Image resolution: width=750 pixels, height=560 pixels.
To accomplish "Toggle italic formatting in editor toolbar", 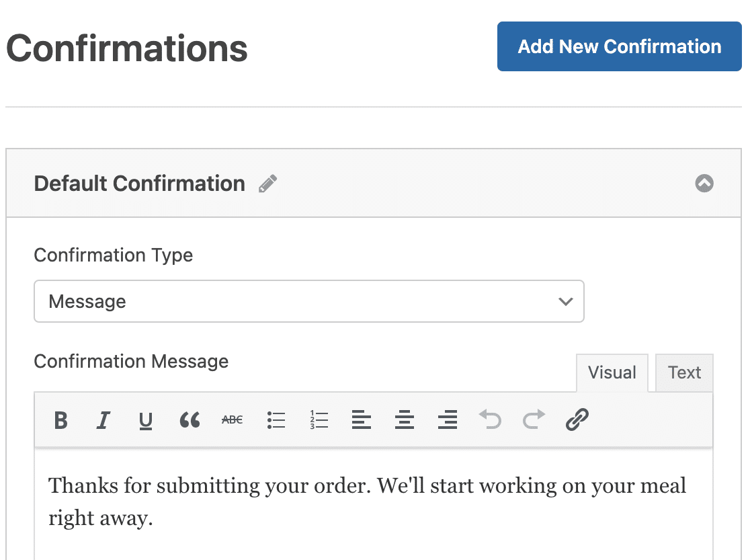I will [103, 420].
